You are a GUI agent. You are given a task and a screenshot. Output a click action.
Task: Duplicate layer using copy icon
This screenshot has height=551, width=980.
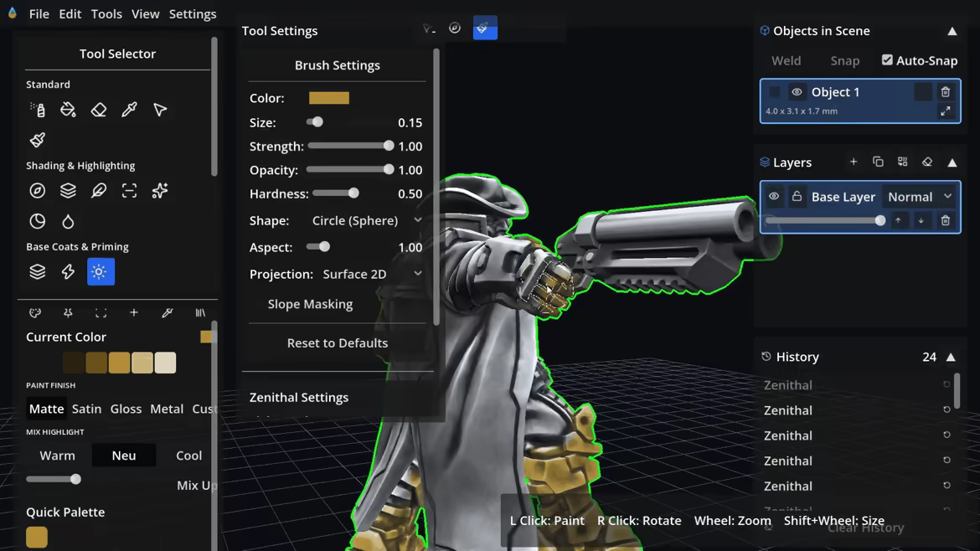tap(878, 162)
